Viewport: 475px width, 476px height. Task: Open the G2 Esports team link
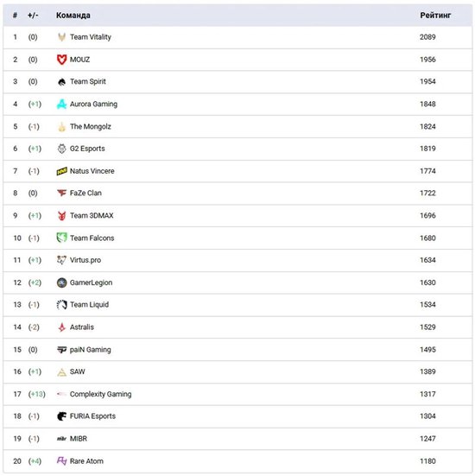tap(87, 149)
